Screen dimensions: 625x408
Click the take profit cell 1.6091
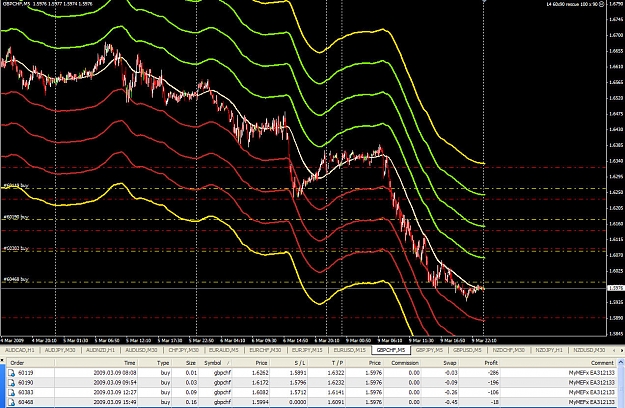[334, 402]
